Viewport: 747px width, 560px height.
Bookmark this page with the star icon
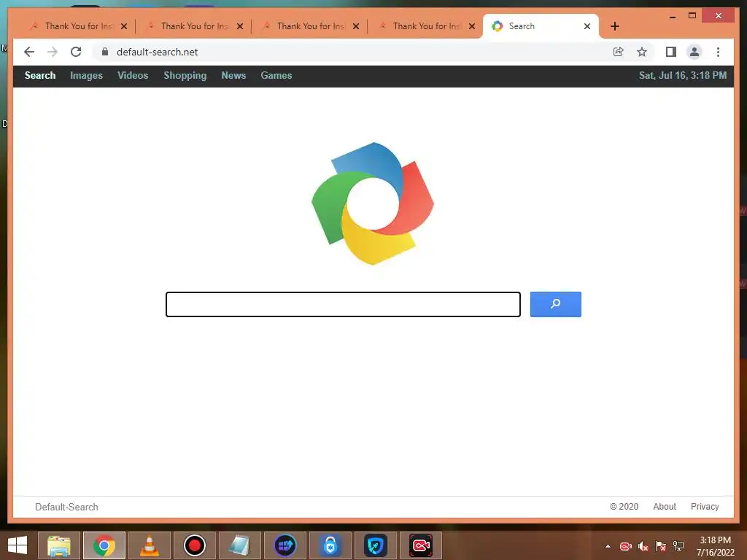pyautogui.click(x=642, y=52)
